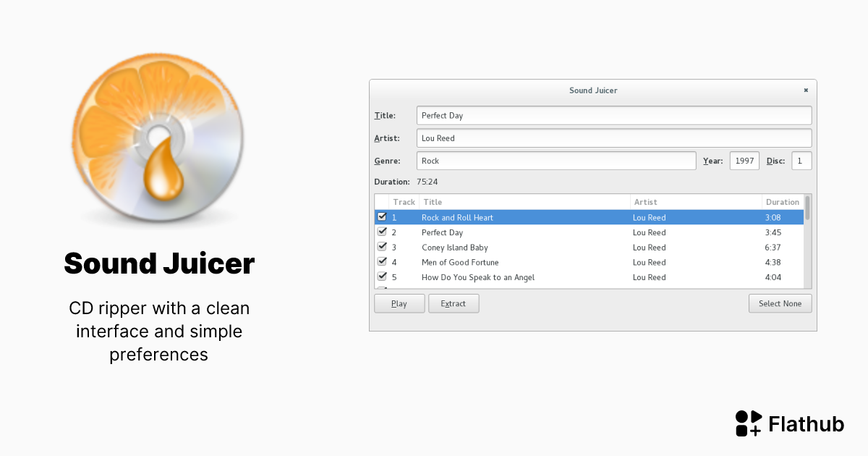
Task: Toggle the checkbox for Coney Island Baby
Action: (382, 247)
